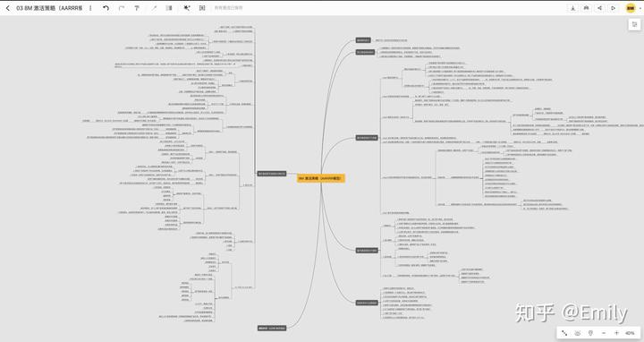Start presentation mode with the play icon
This screenshot has height=342, width=644.
coord(614,8)
